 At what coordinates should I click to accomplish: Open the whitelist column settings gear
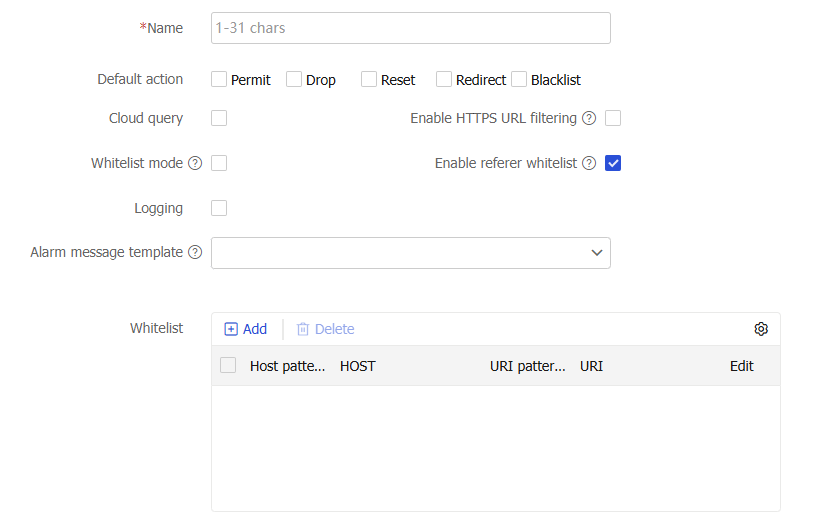tap(761, 329)
